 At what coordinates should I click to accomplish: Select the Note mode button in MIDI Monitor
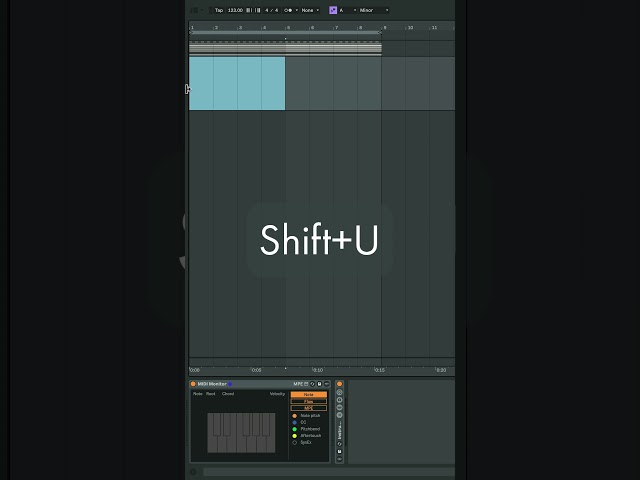click(x=309, y=395)
